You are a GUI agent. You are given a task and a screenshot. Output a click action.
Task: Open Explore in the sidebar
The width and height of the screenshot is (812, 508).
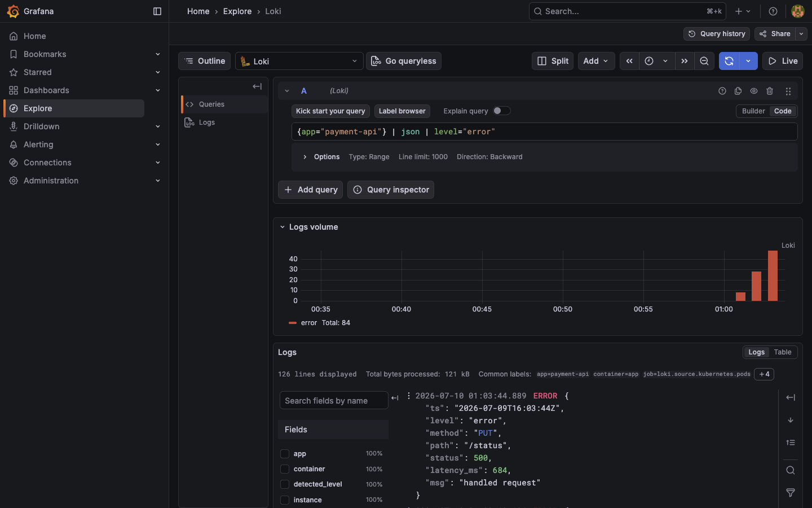(x=74, y=108)
